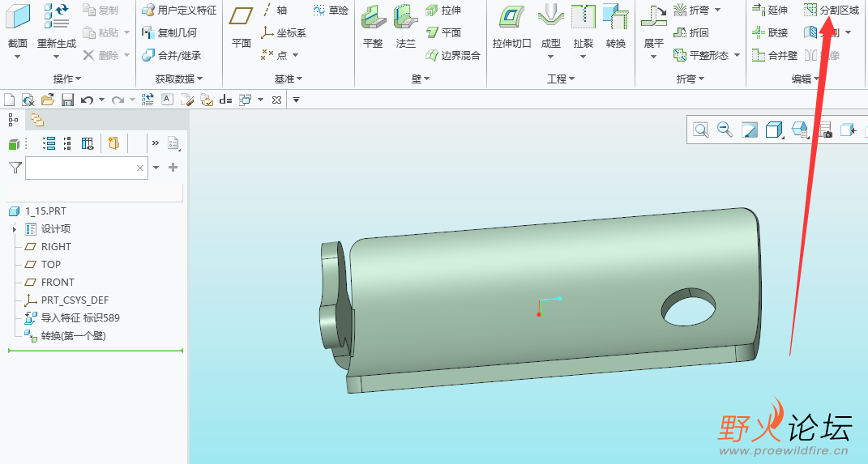Click the New file icon

10,100
